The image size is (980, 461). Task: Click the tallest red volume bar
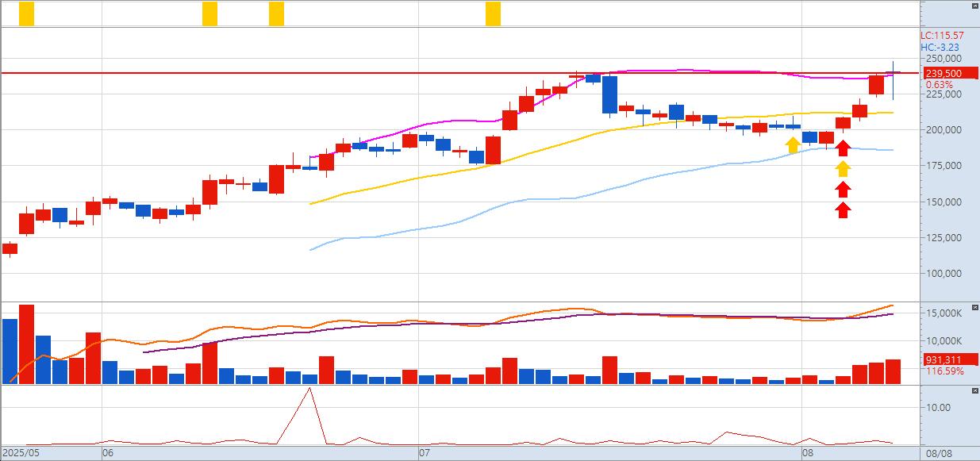26,344
